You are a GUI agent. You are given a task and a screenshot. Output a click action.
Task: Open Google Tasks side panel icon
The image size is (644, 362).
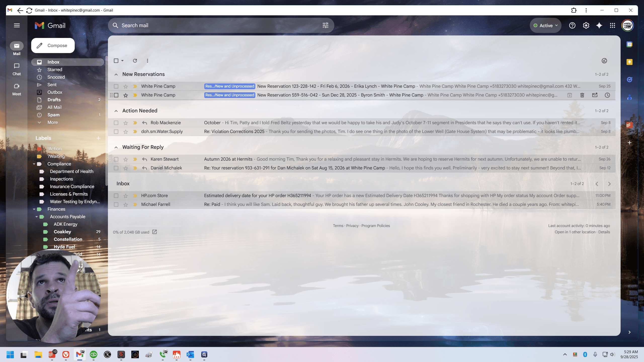tap(629, 80)
